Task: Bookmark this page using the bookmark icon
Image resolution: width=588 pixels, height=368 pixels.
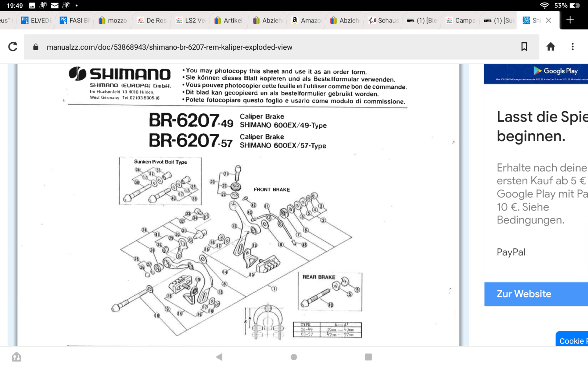Action: 524,47
